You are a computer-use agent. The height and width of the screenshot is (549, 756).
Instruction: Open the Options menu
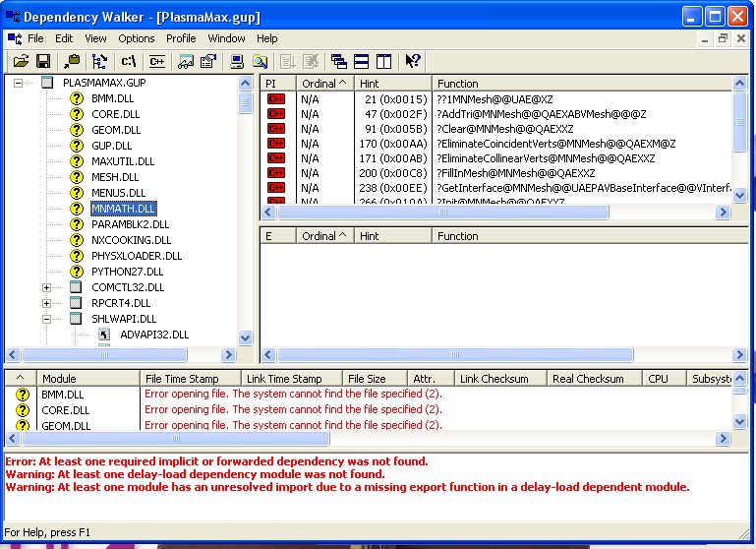pos(137,38)
